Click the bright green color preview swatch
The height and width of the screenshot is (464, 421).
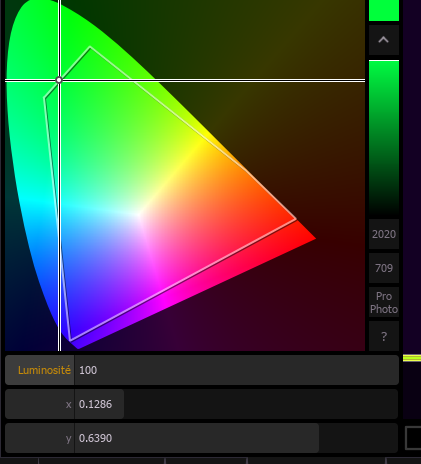point(384,10)
